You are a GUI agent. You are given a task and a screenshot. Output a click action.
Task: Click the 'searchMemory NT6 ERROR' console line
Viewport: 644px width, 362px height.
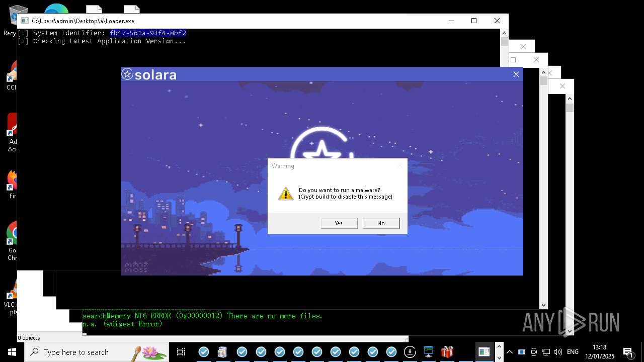202,316
